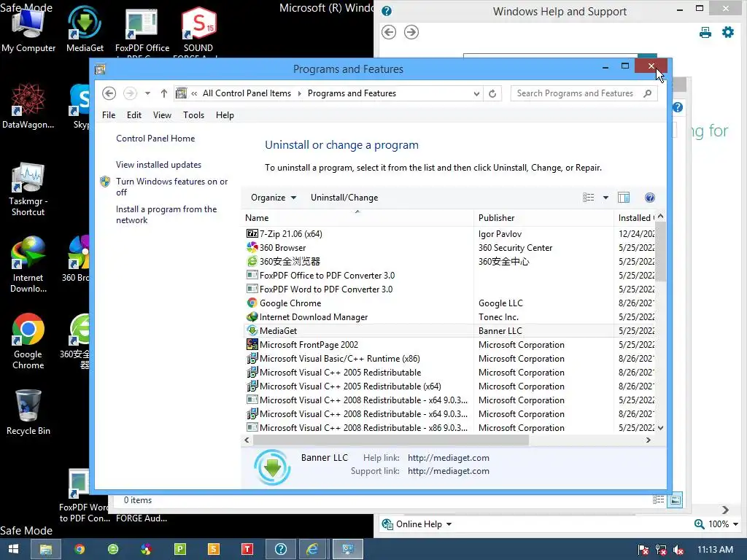Open the Edit menu

coord(134,115)
